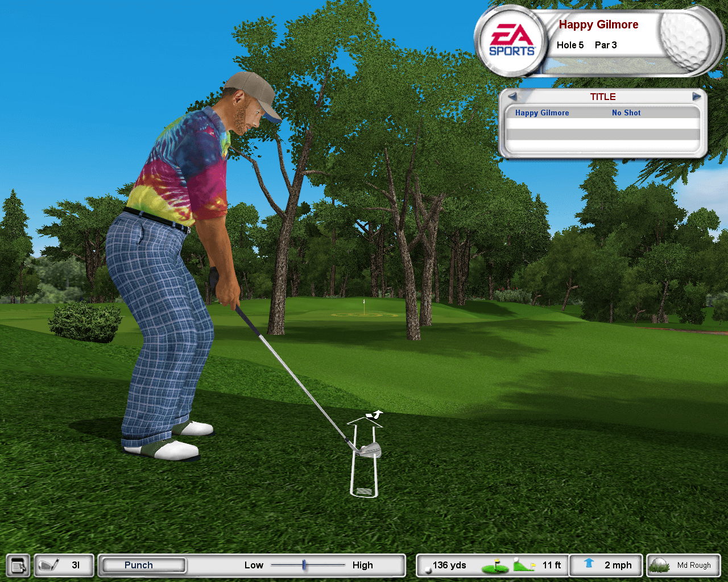
Task: Click the TITLE panel header
Action: tap(603, 97)
